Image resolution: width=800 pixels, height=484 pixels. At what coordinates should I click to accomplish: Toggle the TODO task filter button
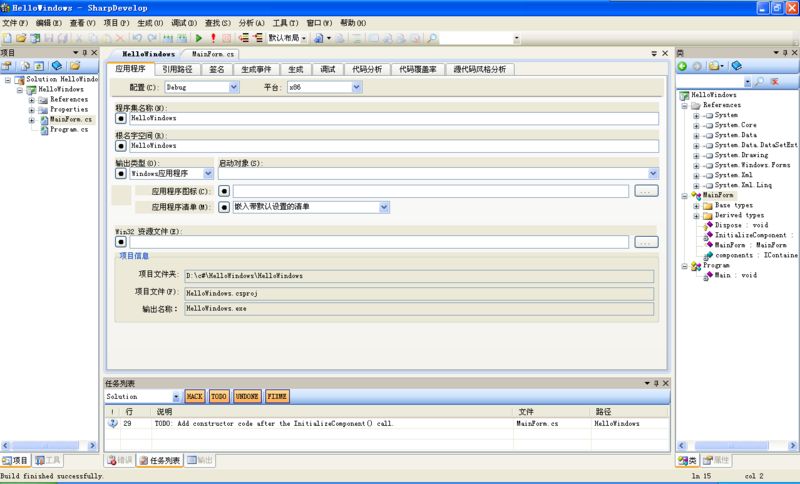(219, 397)
